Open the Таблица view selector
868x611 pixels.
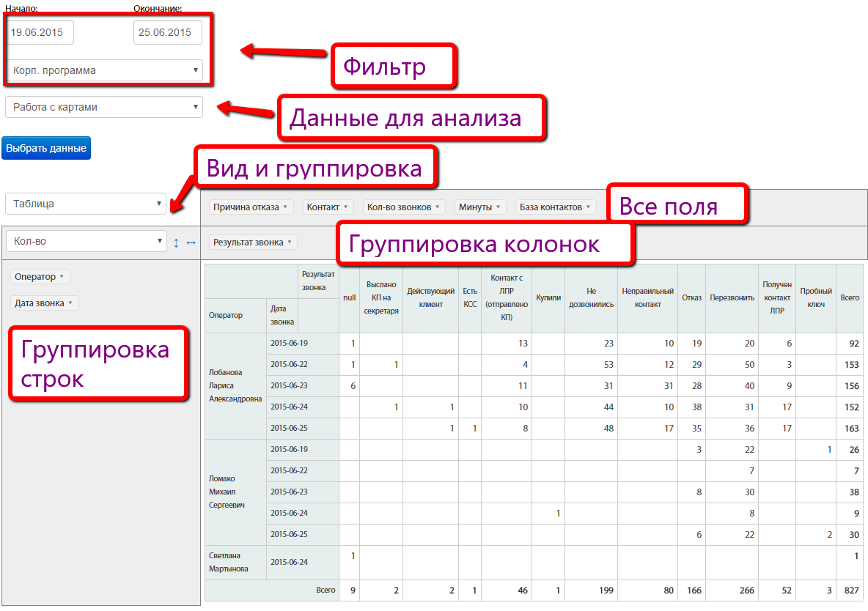(x=85, y=203)
